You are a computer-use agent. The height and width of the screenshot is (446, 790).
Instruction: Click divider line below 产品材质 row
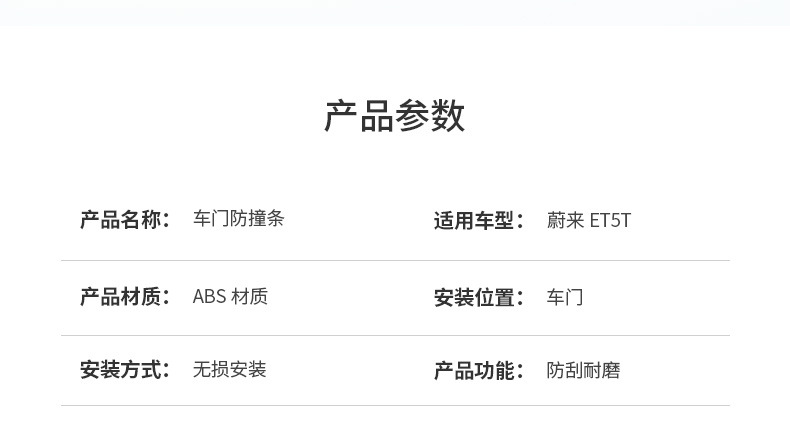pos(395,336)
